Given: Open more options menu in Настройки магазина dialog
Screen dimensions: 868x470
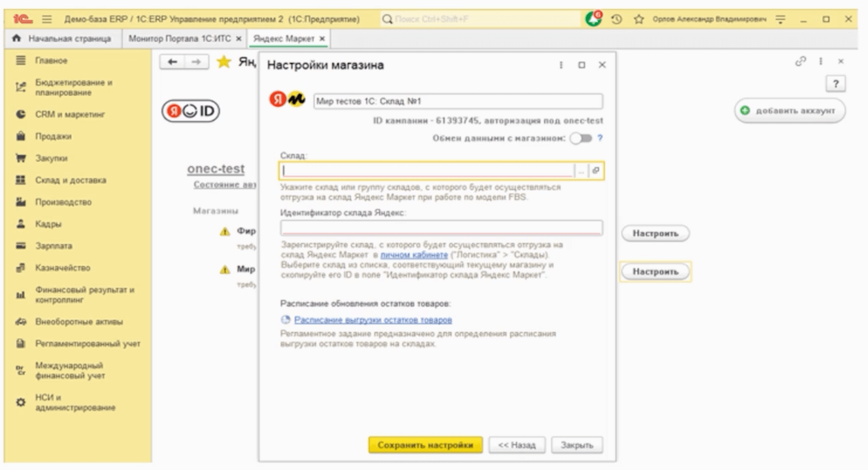Looking at the screenshot, I should tap(561, 65).
